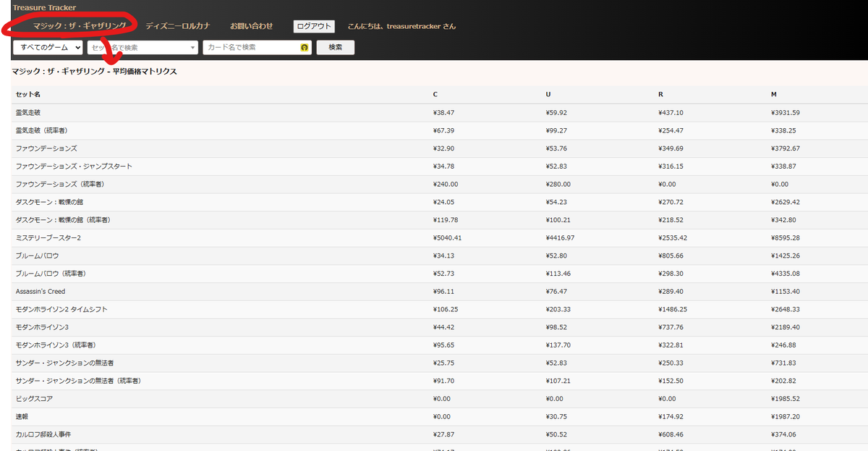Select the カルロフ邸殺人事件 set name
868x451 pixels.
pos(44,434)
